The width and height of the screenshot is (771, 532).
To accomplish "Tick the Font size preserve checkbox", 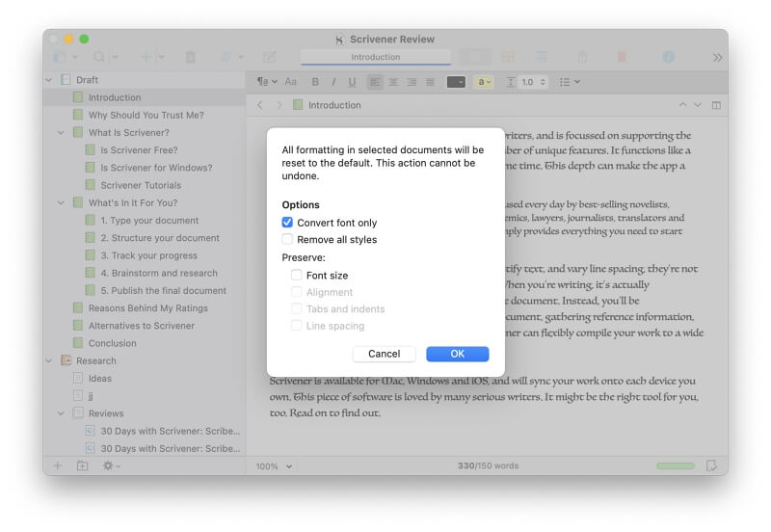I will (x=297, y=275).
